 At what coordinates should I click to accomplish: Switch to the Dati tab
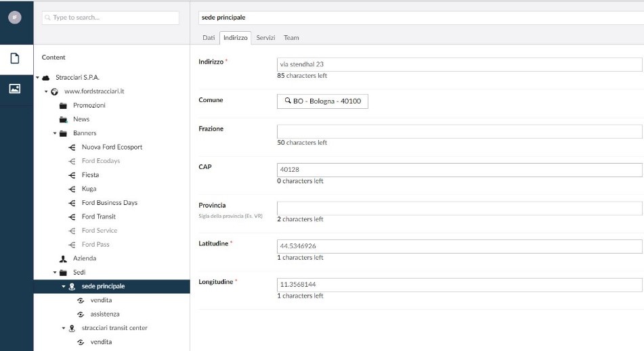(x=209, y=38)
